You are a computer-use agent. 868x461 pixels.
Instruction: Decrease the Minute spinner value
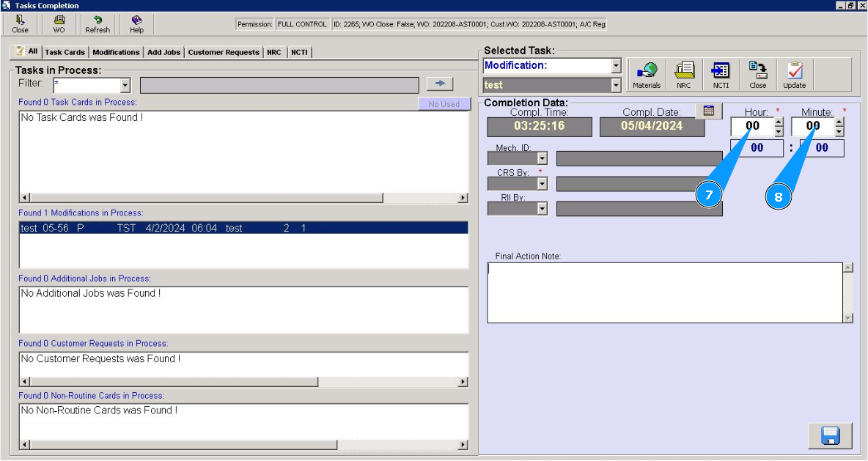click(x=839, y=132)
